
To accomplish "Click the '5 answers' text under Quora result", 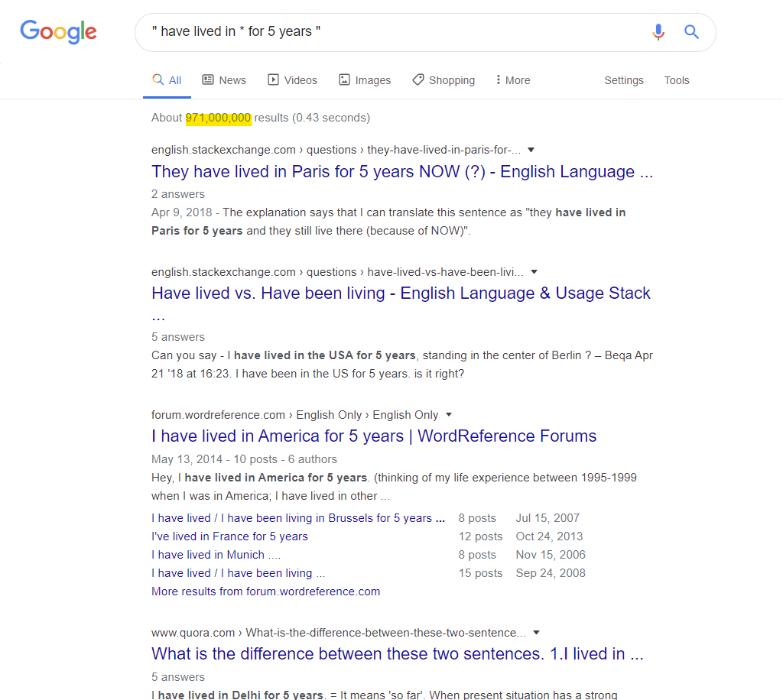I will (177, 677).
